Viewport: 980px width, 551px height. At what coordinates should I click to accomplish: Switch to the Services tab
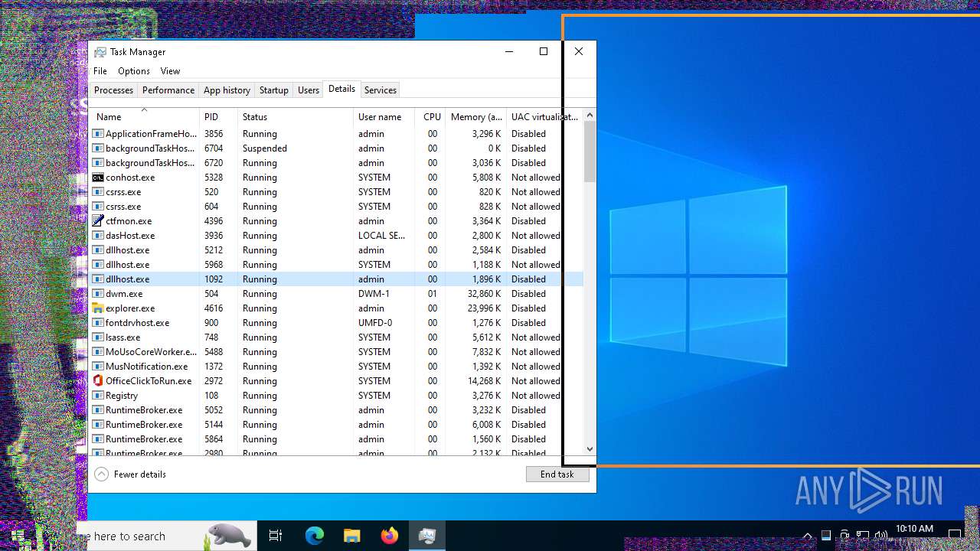(381, 90)
